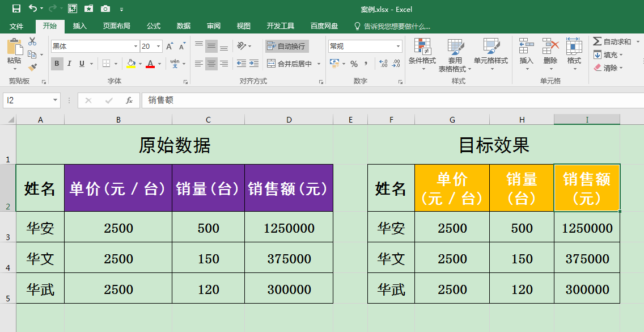
Task: Click the 告诉我您想要做什么 search box
Action: point(392,26)
